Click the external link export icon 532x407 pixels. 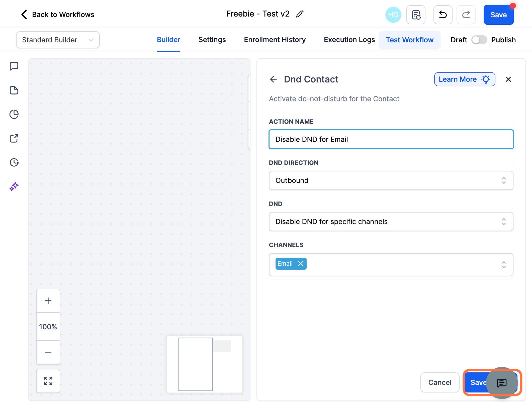click(x=14, y=138)
